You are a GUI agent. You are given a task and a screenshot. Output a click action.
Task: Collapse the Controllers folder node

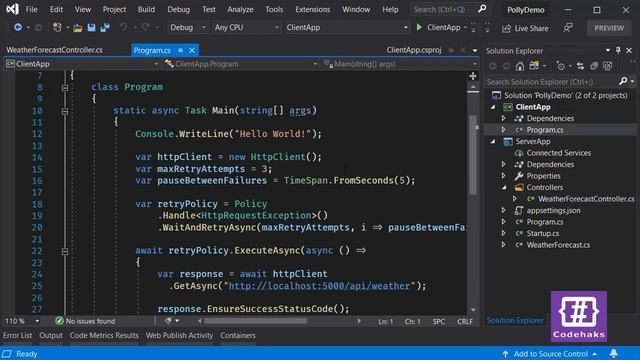[x=504, y=187]
